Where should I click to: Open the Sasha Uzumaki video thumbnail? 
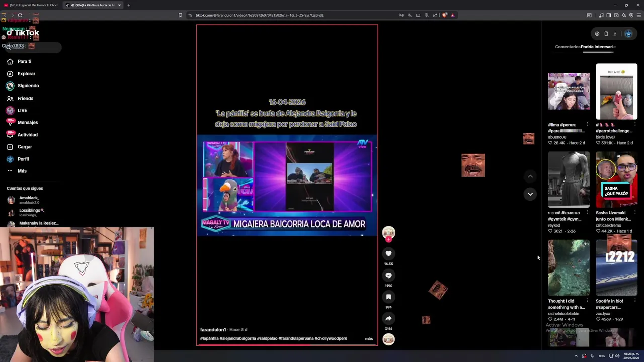coord(616,179)
